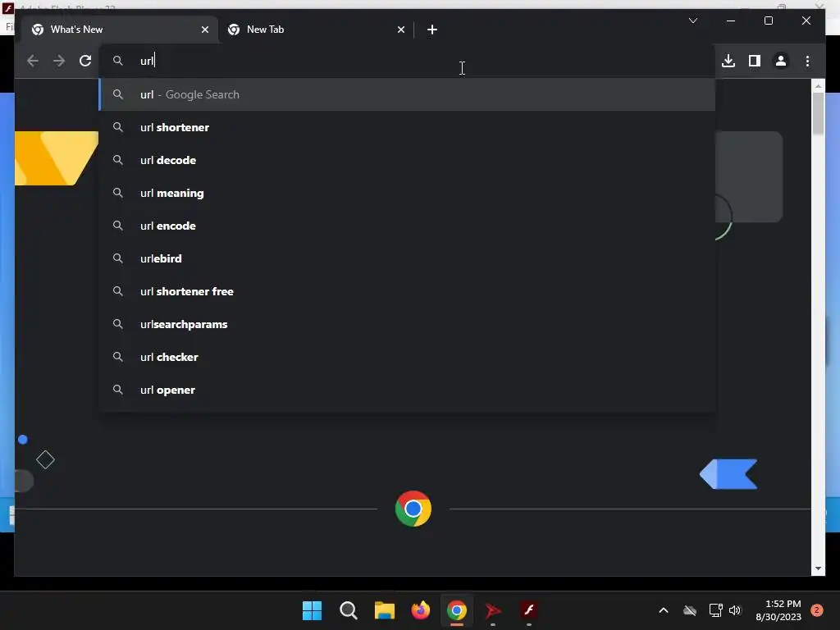This screenshot has width=840, height=630.
Task: Select 'url - Google Search' suggestion
Action: tap(407, 94)
